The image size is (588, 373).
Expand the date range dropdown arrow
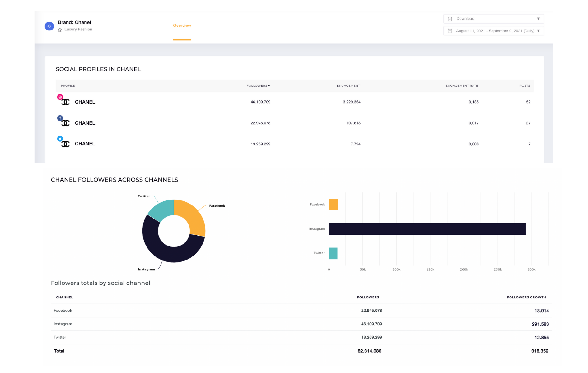(x=539, y=31)
